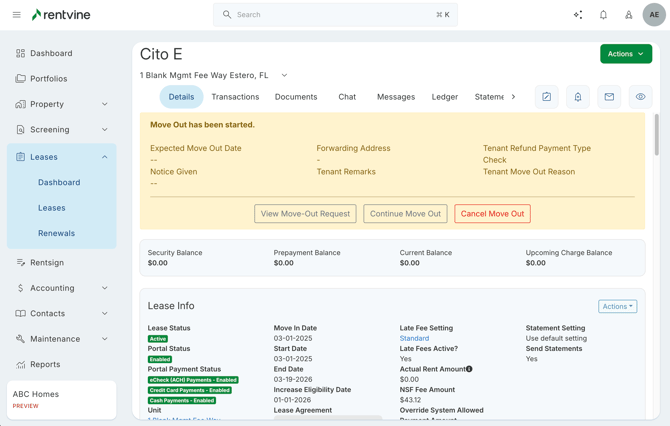Click the reminder bell icon button
The width and height of the screenshot is (670, 426).
tap(578, 97)
